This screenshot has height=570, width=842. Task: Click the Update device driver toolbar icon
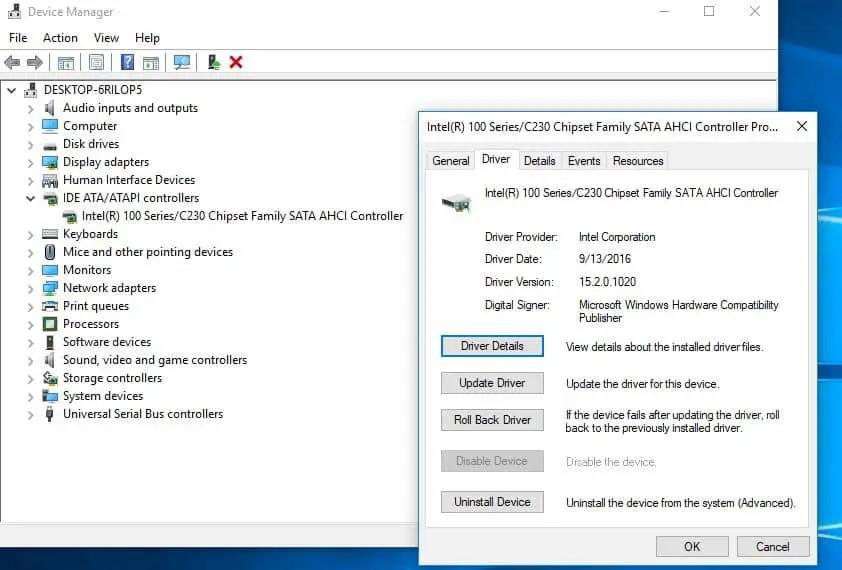click(x=214, y=62)
